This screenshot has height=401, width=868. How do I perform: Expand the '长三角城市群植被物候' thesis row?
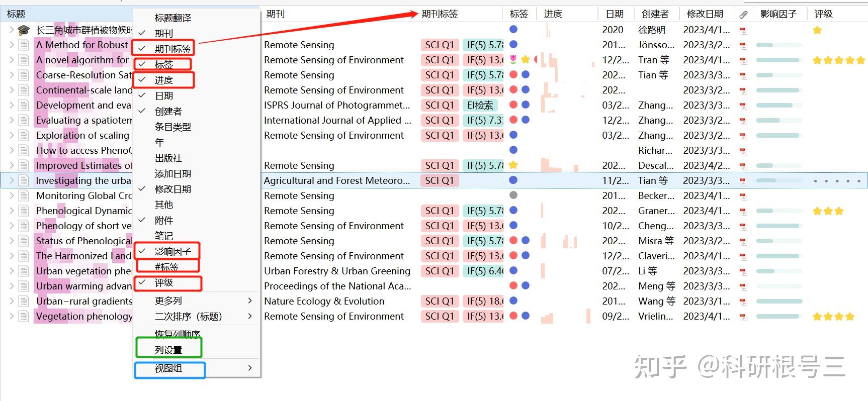click(x=12, y=30)
